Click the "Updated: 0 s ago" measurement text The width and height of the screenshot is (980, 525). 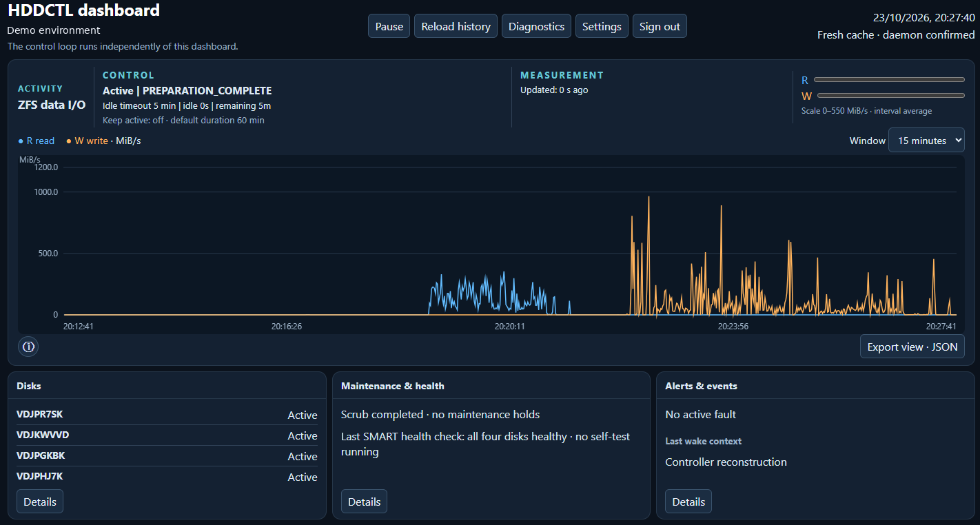tap(554, 90)
